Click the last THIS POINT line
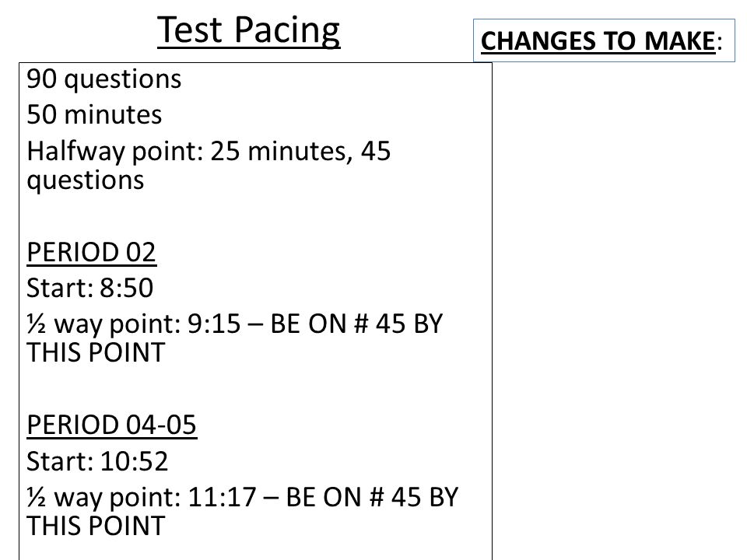Image resolution: width=747 pixels, height=560 pixels. (96, 527)
